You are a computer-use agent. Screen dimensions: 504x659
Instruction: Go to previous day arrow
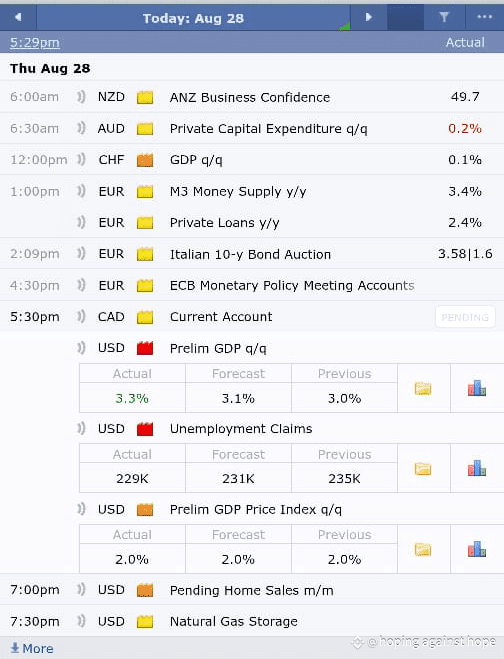pos(18,17)
